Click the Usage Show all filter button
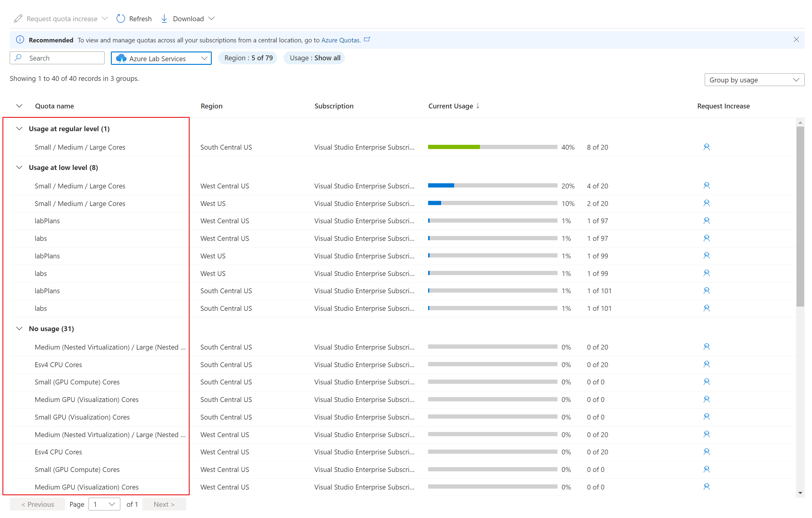The width and height of the screenshot is (812, 518). pyautogui.click(x=314, y=58)
